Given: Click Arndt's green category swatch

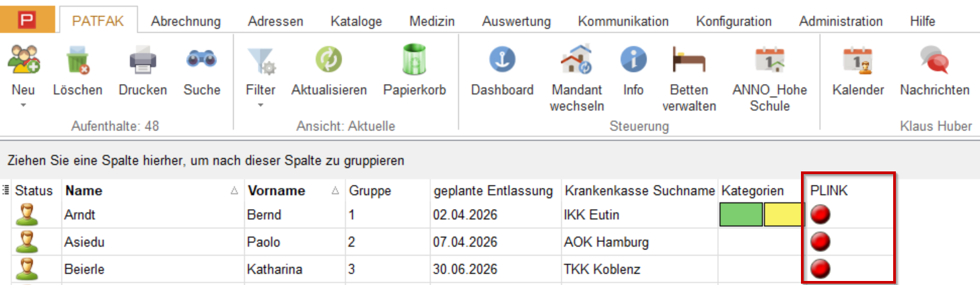Looking at the screenshot, I should coord(741,216).
